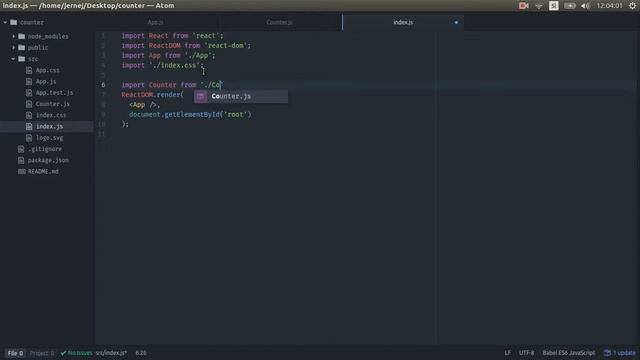The image size is (640, 360).
Task: Open README.md file
Action: pyautogui.click(x=43, y=171)
